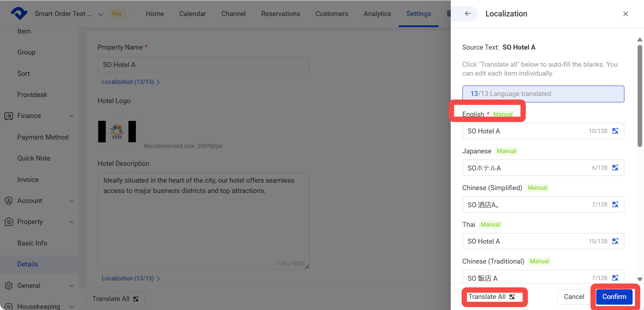Click the back arrow in Localization panel
Viewport: 644px width, 310px height.
(x=468, y=14)
